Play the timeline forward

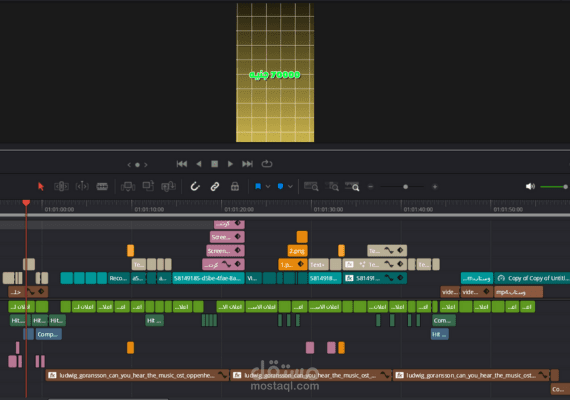(230, 164)
